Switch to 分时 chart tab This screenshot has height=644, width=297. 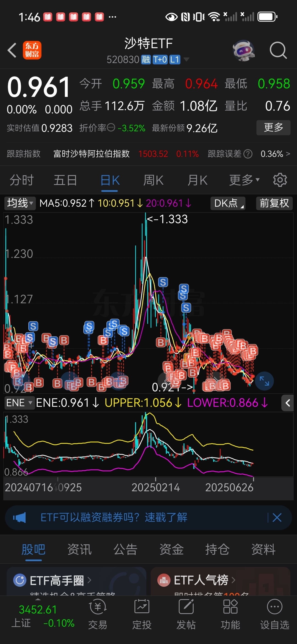pos(22,181)
